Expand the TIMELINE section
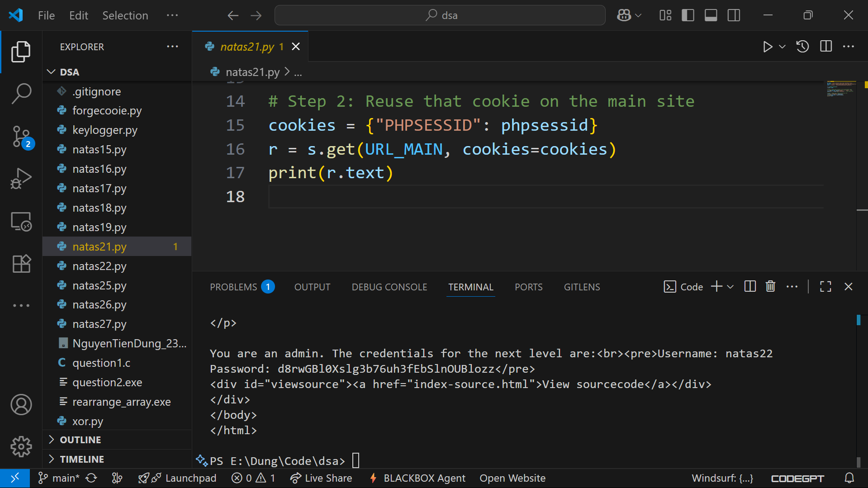 82,459
